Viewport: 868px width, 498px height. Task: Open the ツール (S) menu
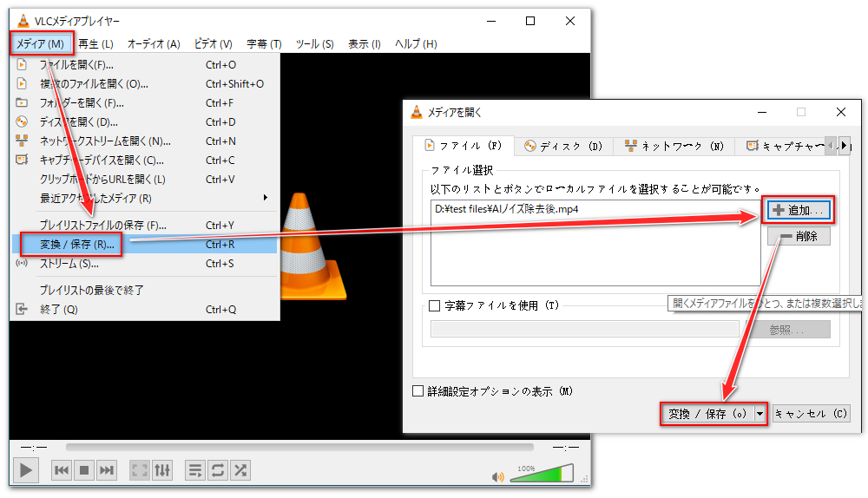tap(314, 43)
